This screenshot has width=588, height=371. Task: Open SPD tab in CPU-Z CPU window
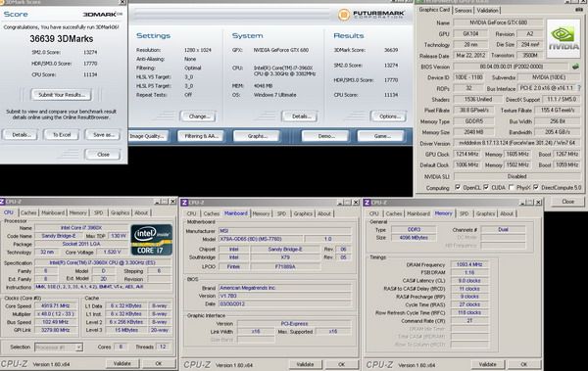click(x=99, y=212)
